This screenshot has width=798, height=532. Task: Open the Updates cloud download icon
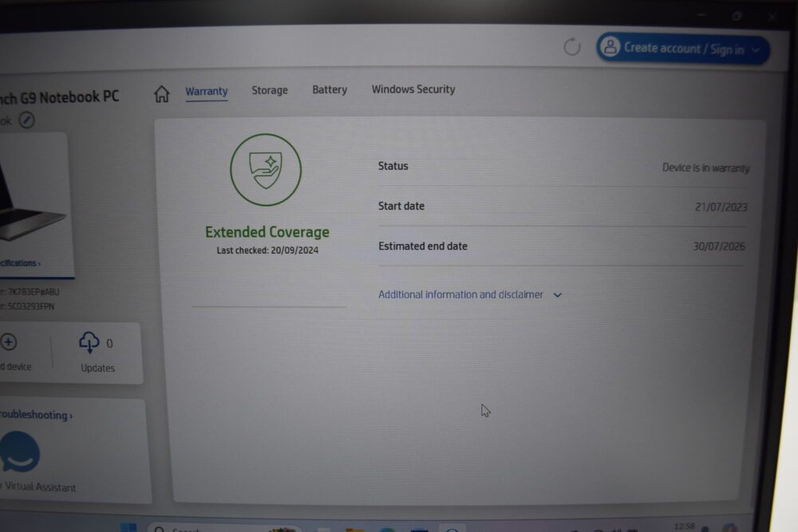(89, 342)
